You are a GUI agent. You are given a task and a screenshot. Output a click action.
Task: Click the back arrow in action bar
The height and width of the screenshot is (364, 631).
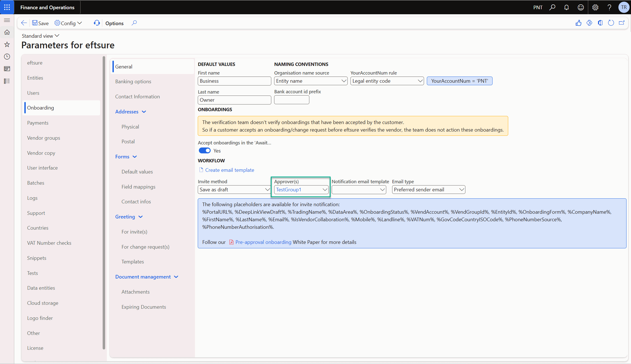(x=24, y=23)
